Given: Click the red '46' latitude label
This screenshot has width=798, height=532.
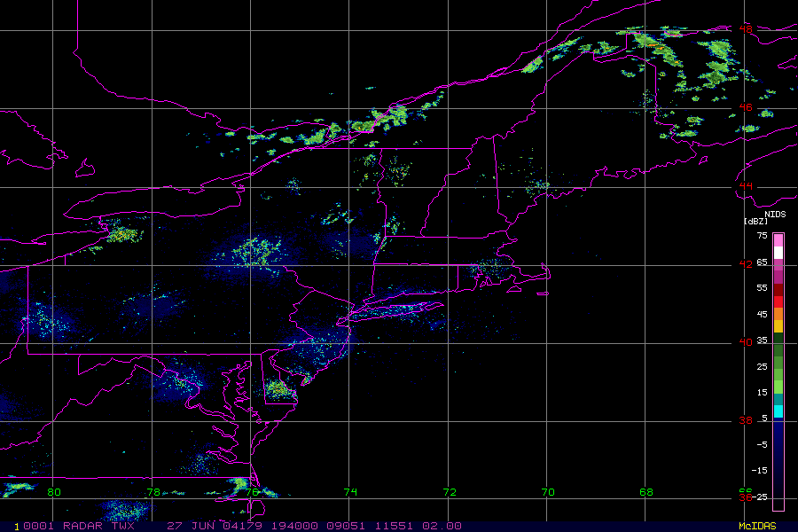Looking at the screenshot, I should click(746, 107).
